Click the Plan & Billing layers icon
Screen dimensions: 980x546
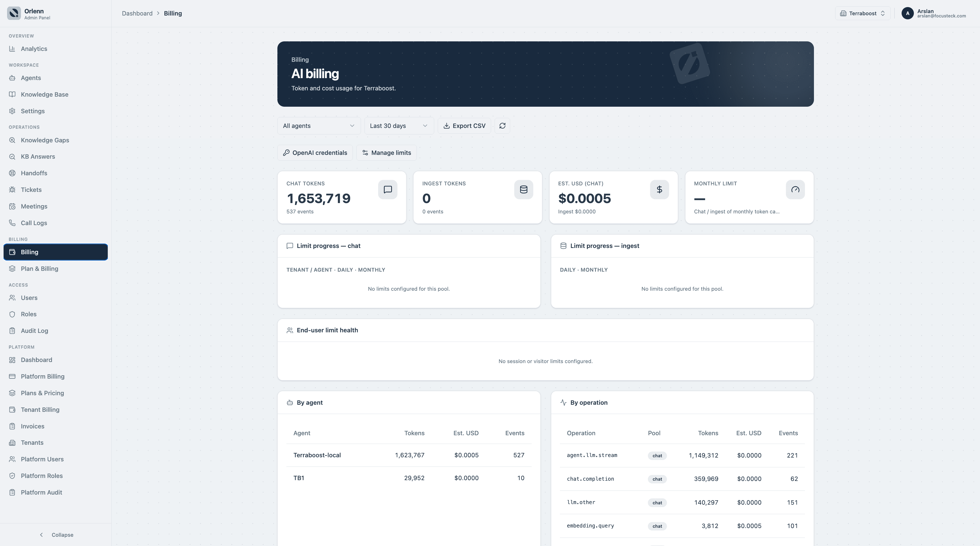pyautogui.click(x=12, y=269)
